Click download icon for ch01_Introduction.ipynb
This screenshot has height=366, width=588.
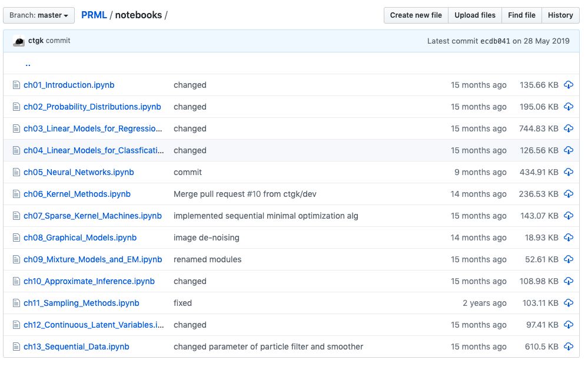[568, 85]
